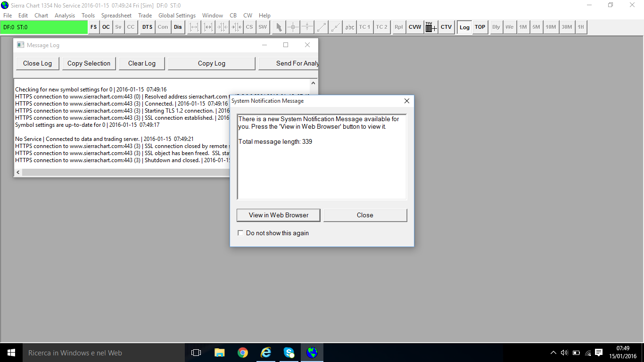Click Close in System Notification dialog
The image size is (644, 362).
pos(365,215)
